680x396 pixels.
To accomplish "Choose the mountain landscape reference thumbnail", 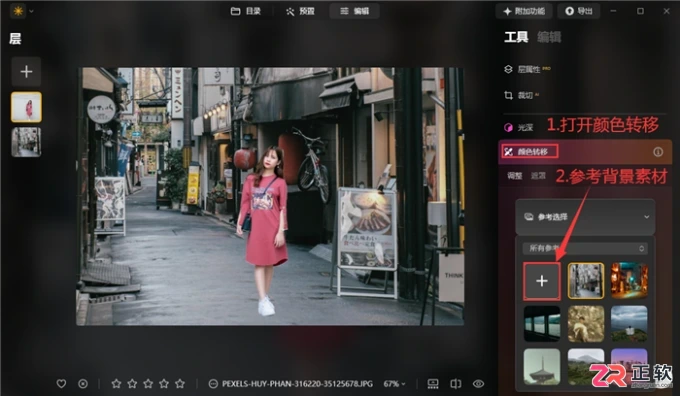I will pos(586,367).
